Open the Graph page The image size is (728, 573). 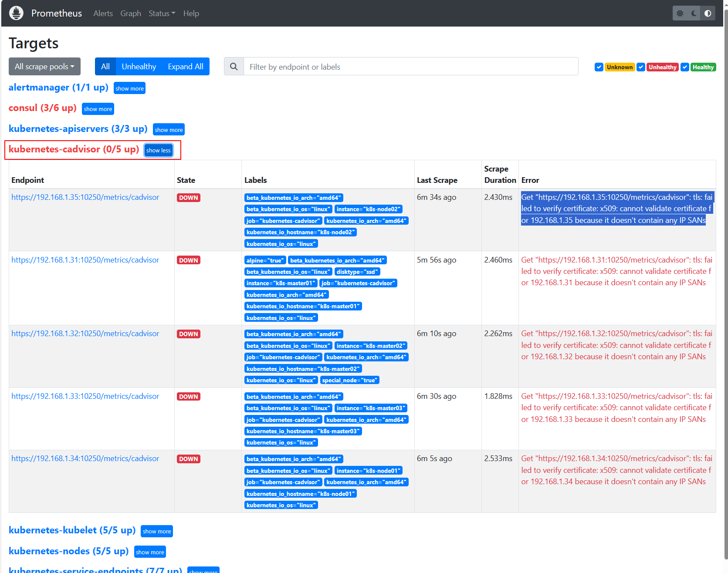tap(131, 13)
